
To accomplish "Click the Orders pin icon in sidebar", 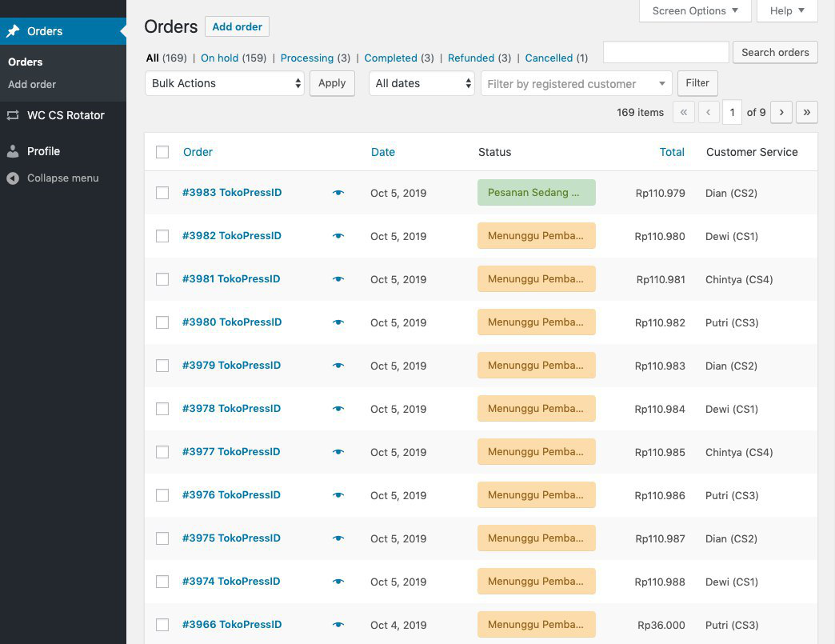I will (13, 31).
